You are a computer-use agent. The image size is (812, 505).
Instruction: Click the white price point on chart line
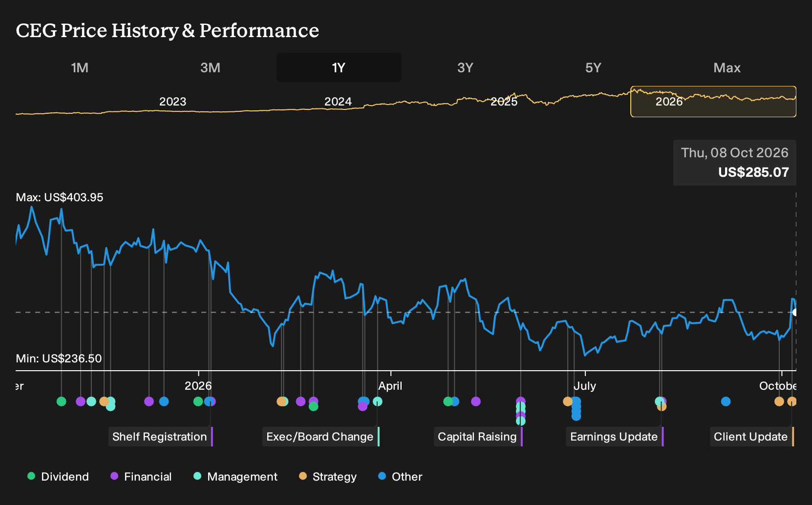pos(795,312)
